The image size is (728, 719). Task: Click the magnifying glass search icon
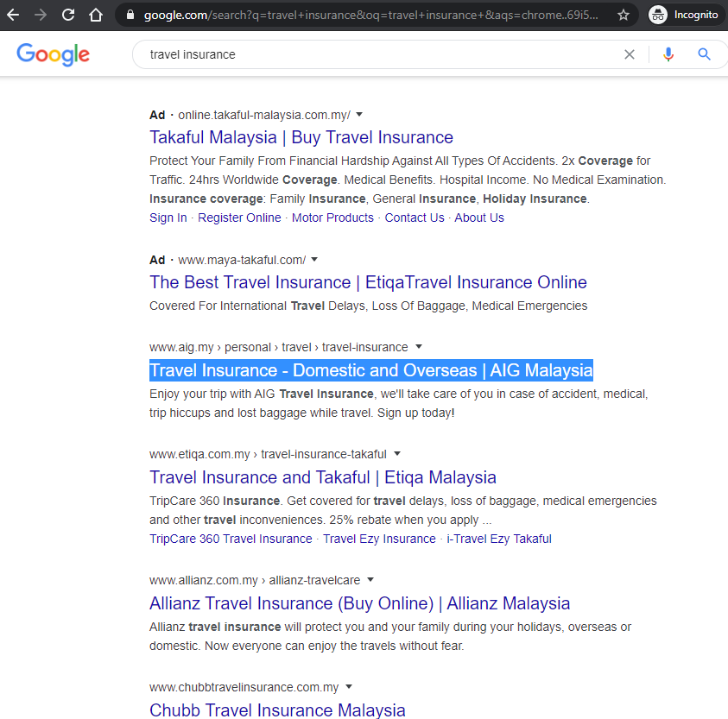704,54
